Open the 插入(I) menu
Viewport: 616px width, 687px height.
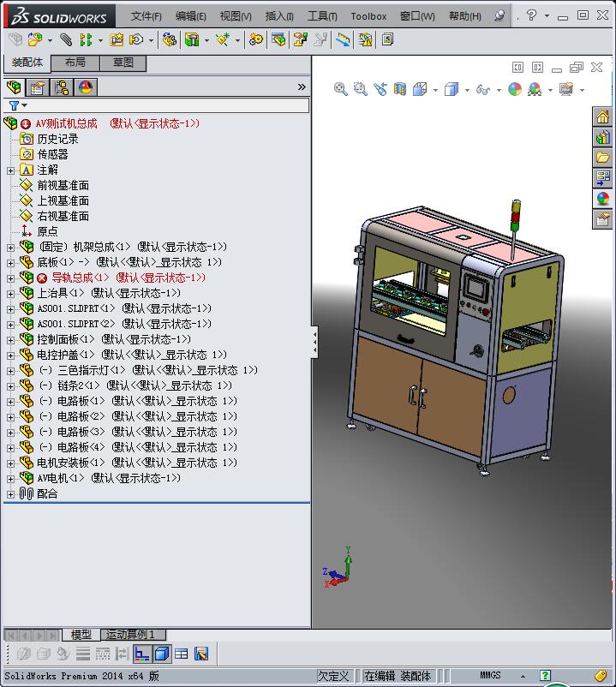coord(279,16)
